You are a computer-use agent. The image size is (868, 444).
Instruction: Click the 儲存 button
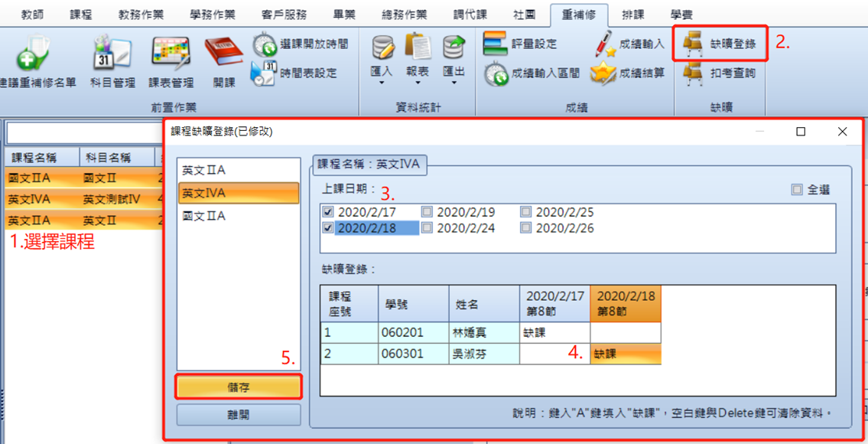coord(239,387)
